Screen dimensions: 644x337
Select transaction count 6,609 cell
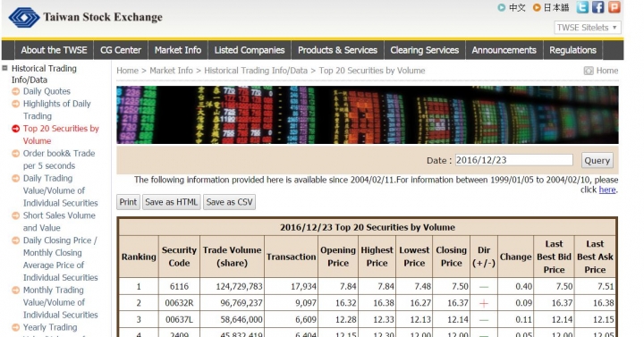click(292, 319)
